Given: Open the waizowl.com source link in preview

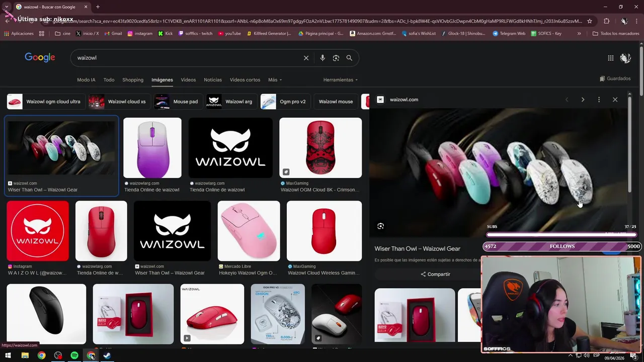Looking at the screenshot, I should pos(404,100).
